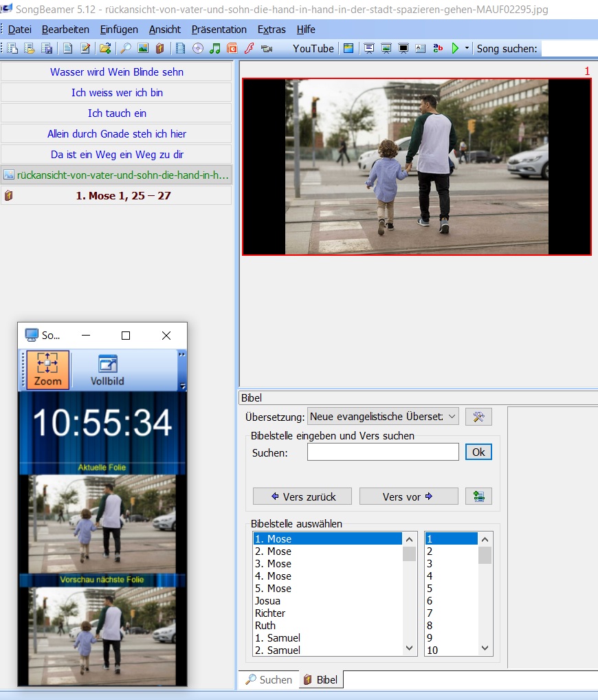Open the Übersetzung translation dropdown
Image resolution: width=598 pixels, height=700 pixels.
(383, 417)
